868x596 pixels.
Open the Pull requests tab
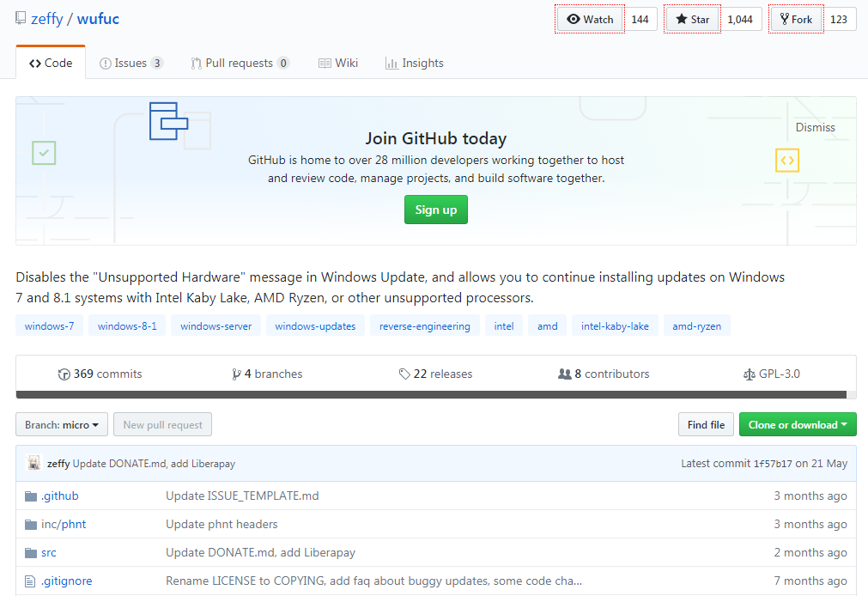(x=240, y=64)
